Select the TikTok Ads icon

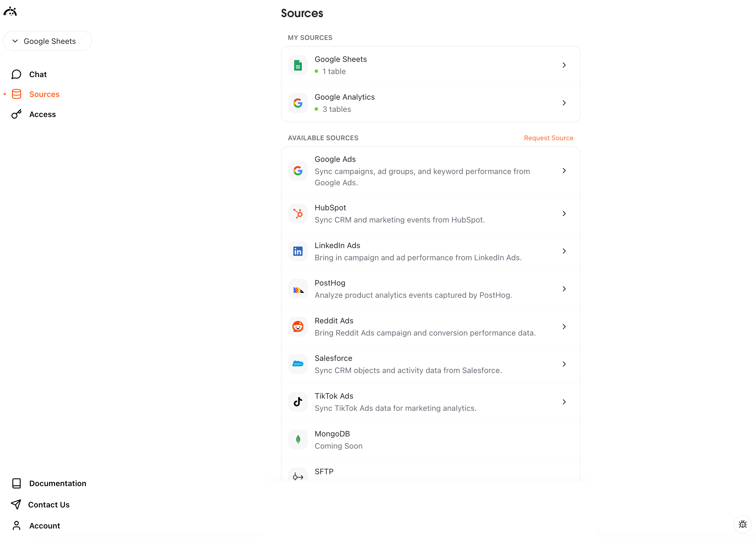[298, 402]
